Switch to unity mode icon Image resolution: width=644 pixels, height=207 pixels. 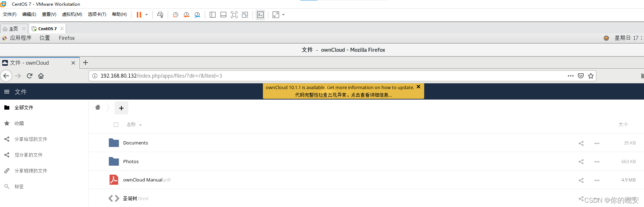[x=245, y=15]
